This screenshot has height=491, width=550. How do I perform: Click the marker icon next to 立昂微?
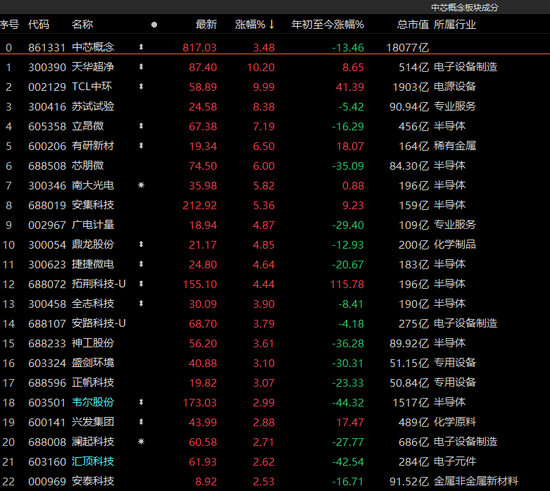click(141, 126)
